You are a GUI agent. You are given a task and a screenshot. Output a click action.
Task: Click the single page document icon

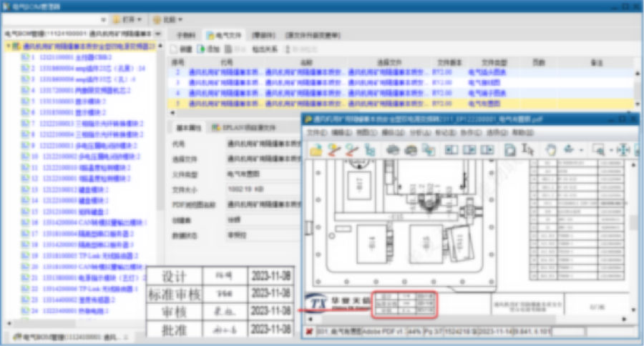(509, 150)
